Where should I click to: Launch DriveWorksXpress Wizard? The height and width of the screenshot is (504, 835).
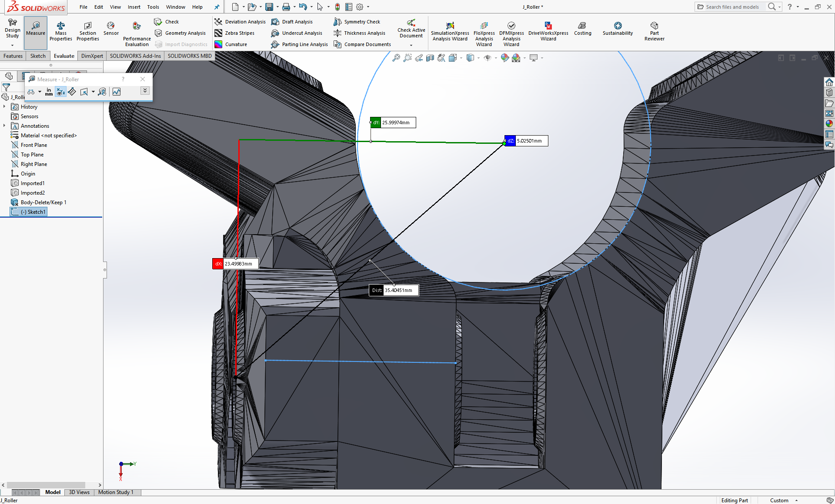(548, 32)
